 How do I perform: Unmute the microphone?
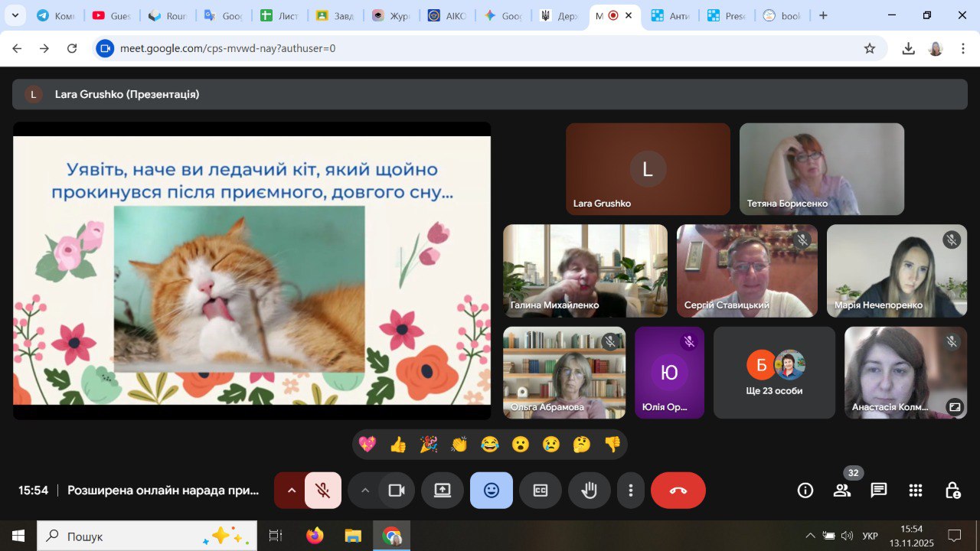(323, 491)
